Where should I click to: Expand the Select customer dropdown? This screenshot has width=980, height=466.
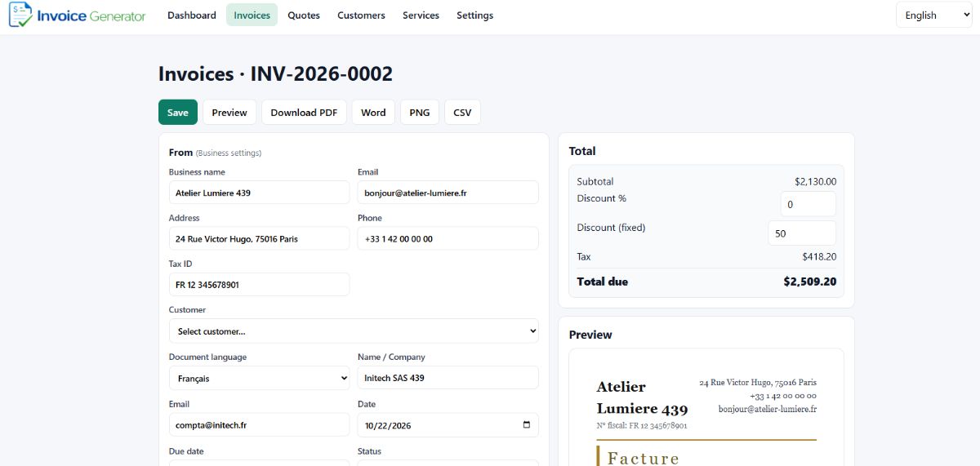(x=354, y=331)
